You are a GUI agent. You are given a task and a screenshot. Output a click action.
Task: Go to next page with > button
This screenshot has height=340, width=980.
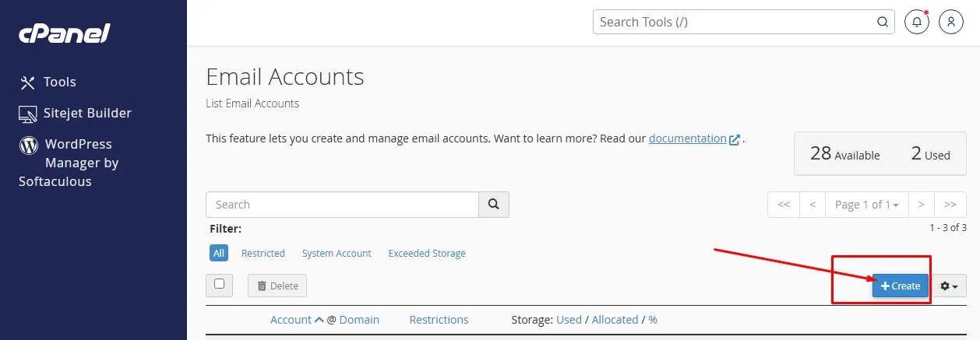point(921,205)
